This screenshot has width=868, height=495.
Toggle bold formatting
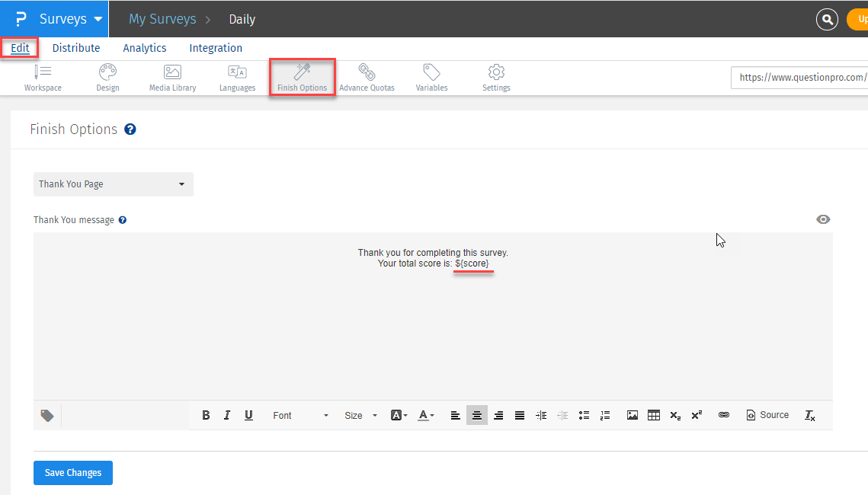tap(205, 415)
